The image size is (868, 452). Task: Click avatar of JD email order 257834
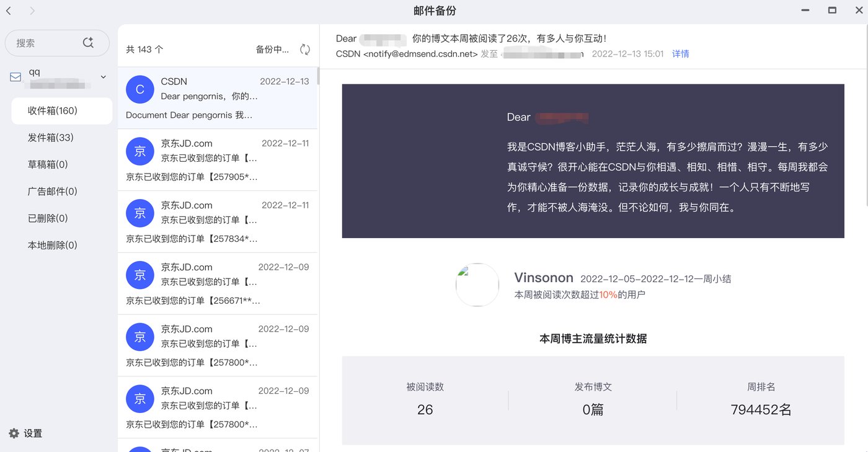pyautogui.click(x=139, y=213)
